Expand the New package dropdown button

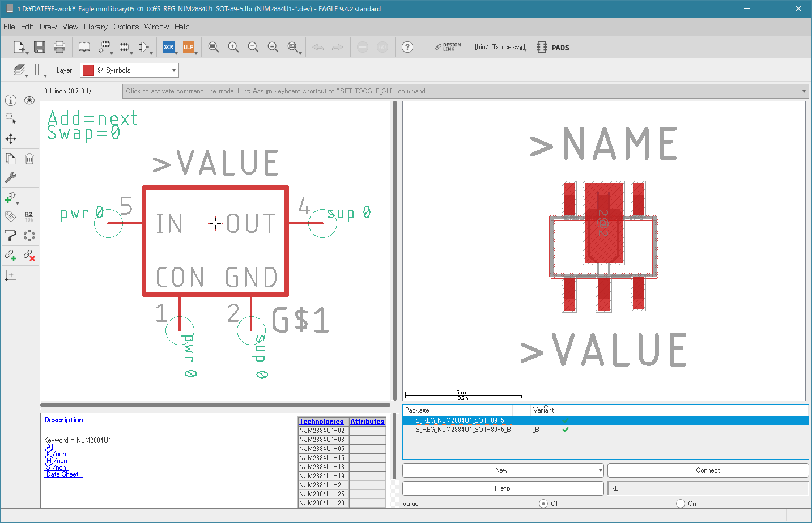coord(601,470)
